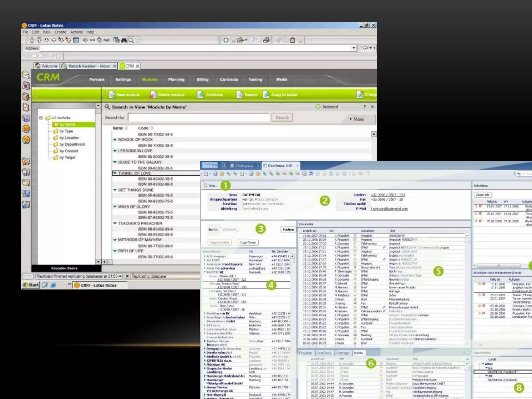Image resolution: width=532 pixels, height=399 pixels.
Task: Switch to the Patrick Kwinten - Inbox tab
Action: [x=89, y=66]
